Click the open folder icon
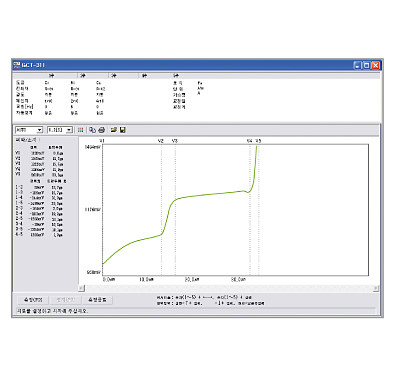This screenshot has height=376, width=396. (x=114, y=130)
